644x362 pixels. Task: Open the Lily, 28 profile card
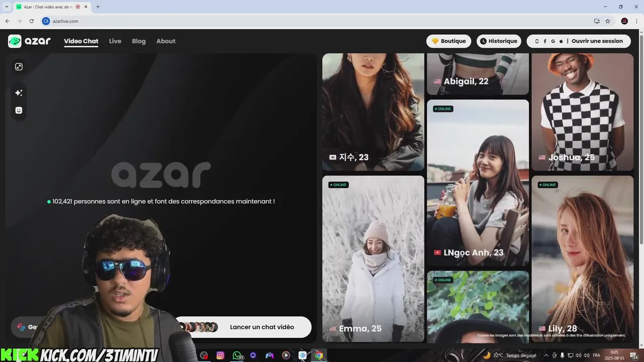583,258
